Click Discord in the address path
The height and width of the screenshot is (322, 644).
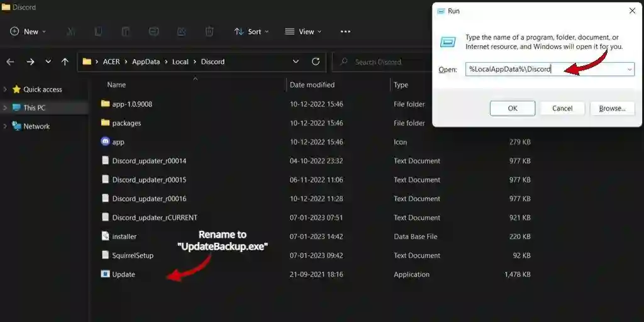213,62
